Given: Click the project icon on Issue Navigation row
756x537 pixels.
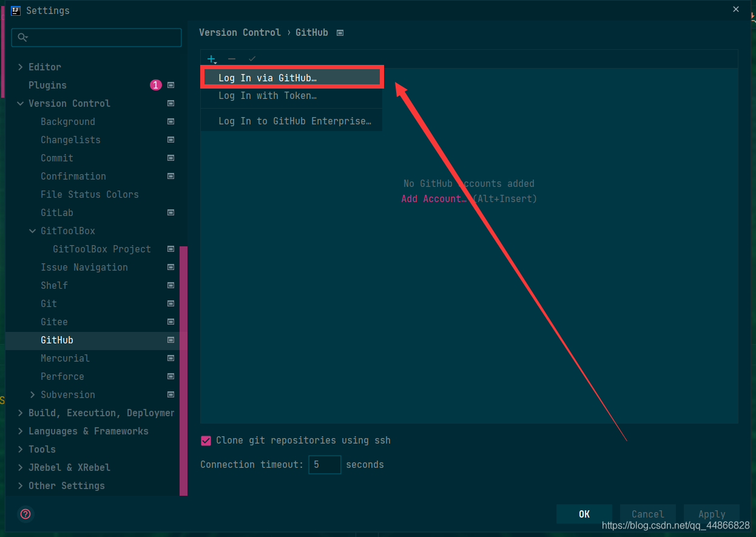Looking at the screenshot, I should click(170, 268).
